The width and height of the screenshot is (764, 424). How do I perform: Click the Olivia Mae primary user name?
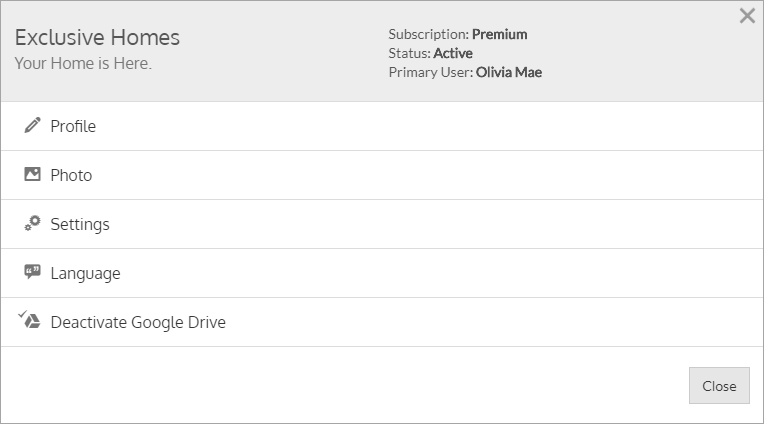(x=509, y=72)
